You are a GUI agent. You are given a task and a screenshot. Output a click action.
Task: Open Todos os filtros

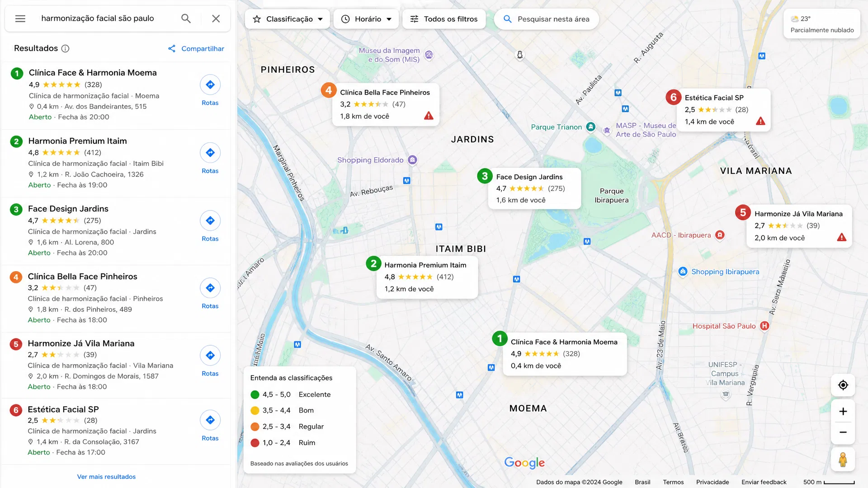pyautogui.click(x=444, y=19)
